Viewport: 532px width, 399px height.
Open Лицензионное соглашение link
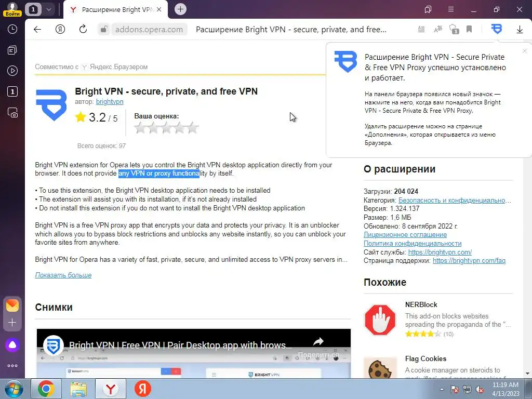coord(405,235)
